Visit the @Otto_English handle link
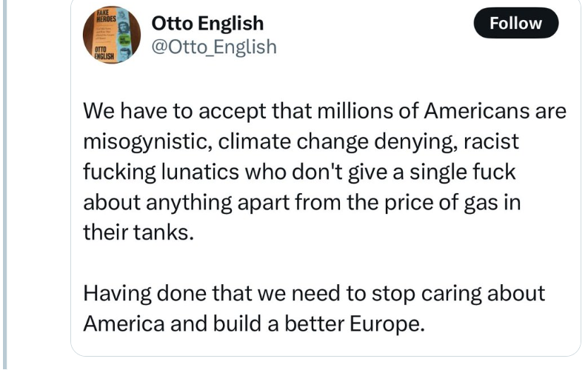Screen dimensions: 588x370 pos(213,47)
